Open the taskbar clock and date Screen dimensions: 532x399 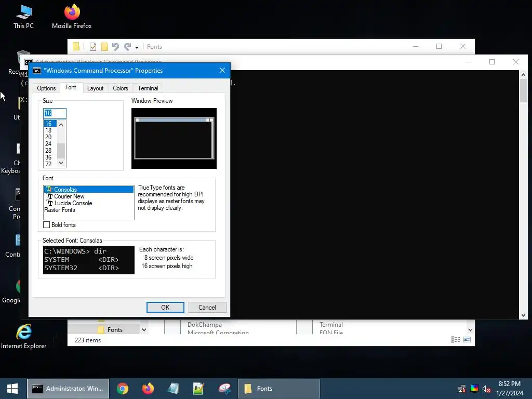pyautogui.click(x=510, y=389)
